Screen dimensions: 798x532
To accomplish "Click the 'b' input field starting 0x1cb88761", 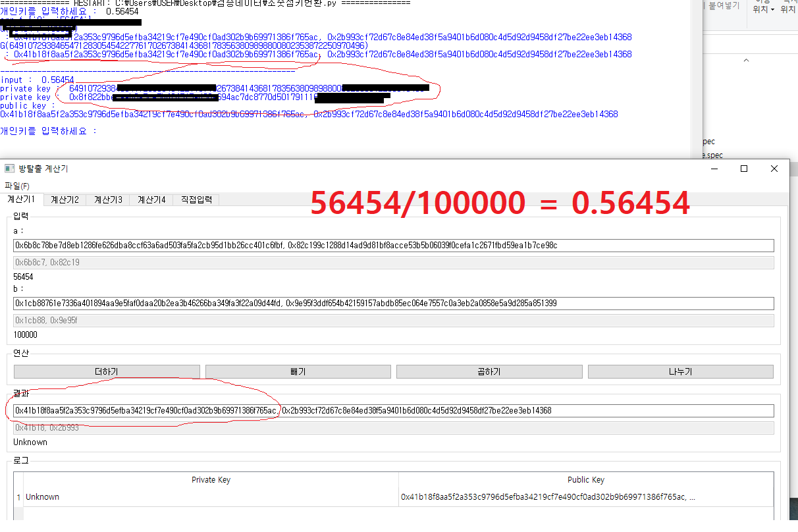I will pos(394,304).
